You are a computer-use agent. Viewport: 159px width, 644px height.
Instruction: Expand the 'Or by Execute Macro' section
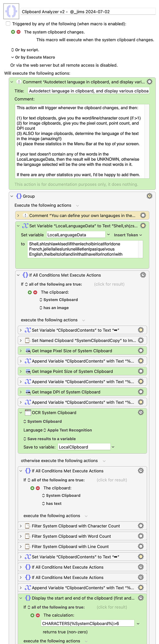13,57
